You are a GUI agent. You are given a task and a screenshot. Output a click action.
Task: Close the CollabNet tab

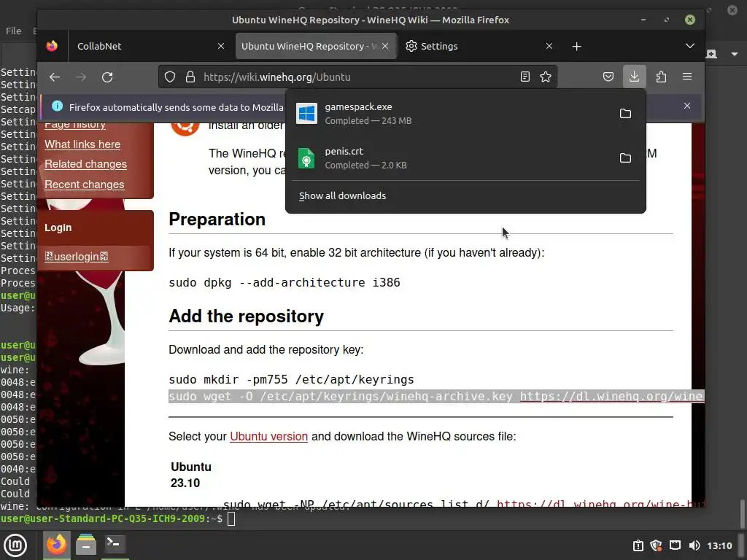(221, 46)
